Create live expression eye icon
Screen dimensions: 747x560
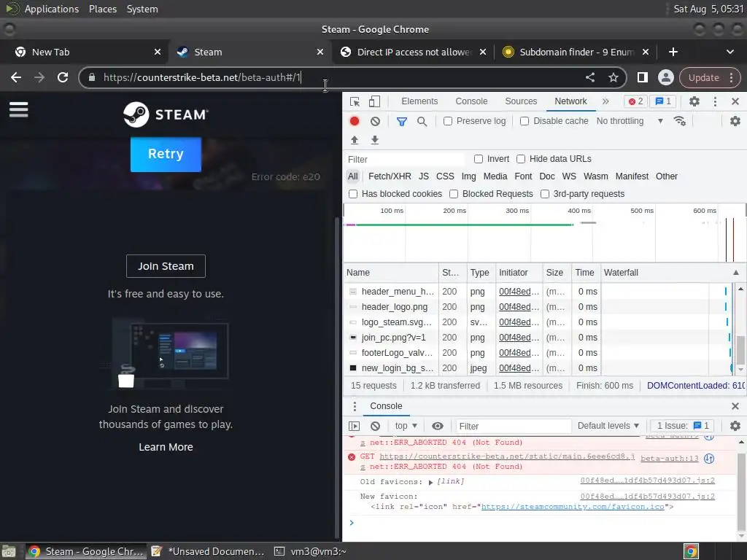[438, 426]
